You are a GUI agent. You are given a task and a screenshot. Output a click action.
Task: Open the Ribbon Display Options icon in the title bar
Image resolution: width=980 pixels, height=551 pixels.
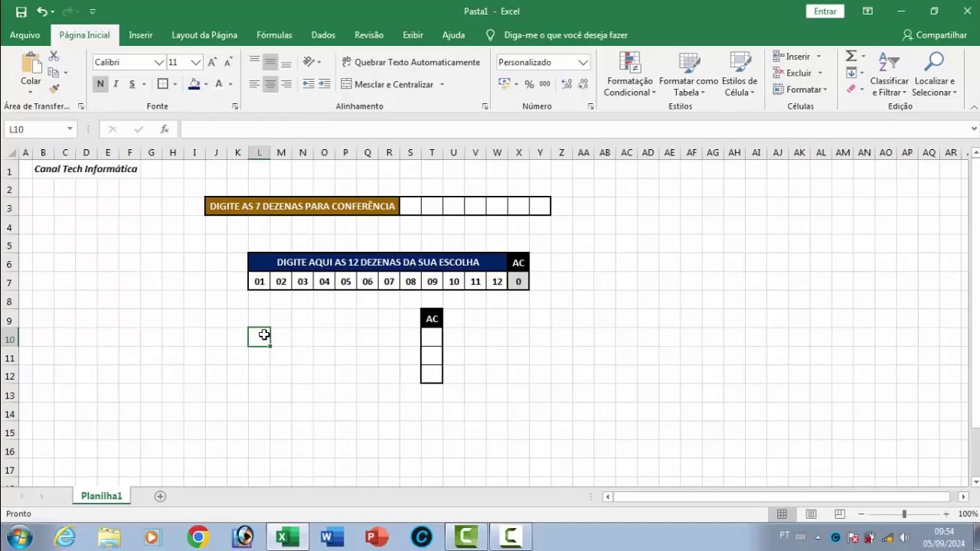click(867, 11)
